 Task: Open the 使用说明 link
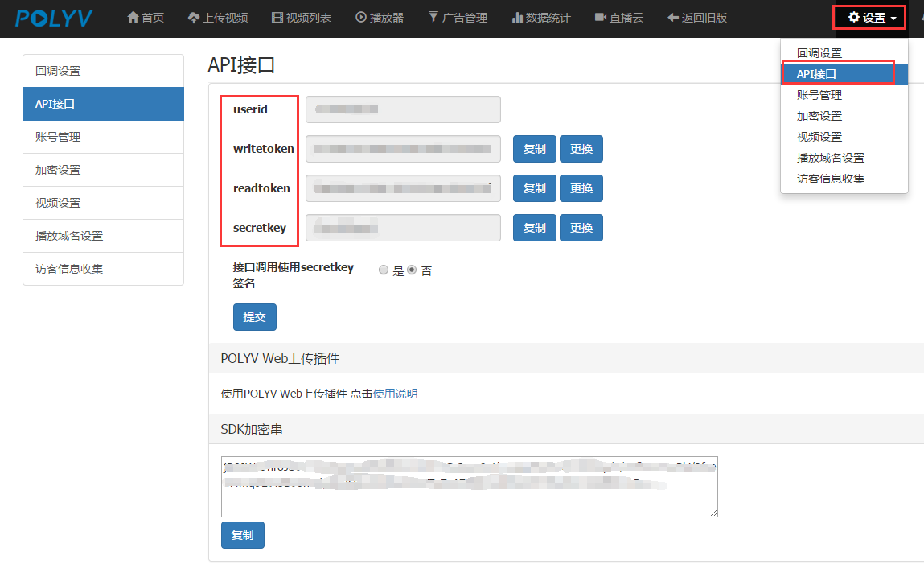click(x=396, y=394)
